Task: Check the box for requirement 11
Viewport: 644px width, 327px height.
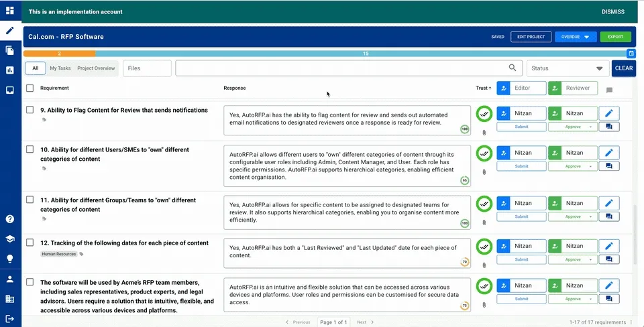Action: coord(30,200)
